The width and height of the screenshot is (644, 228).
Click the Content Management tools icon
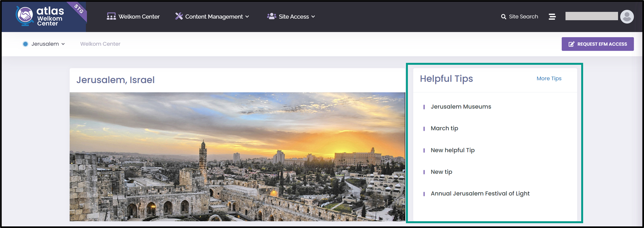tap(179, 16)
